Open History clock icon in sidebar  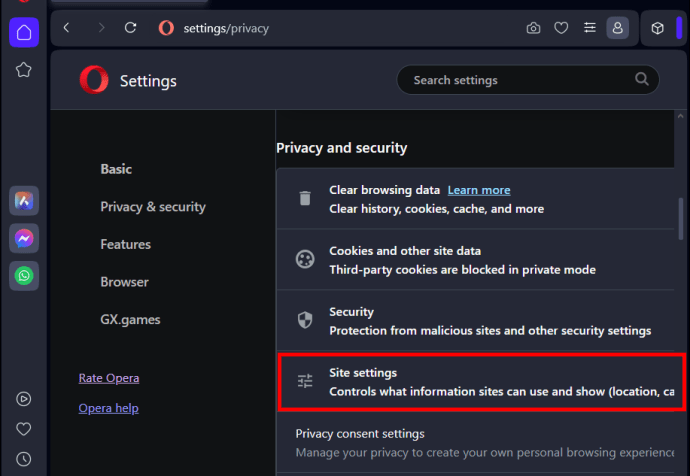(x=24, y=459)
